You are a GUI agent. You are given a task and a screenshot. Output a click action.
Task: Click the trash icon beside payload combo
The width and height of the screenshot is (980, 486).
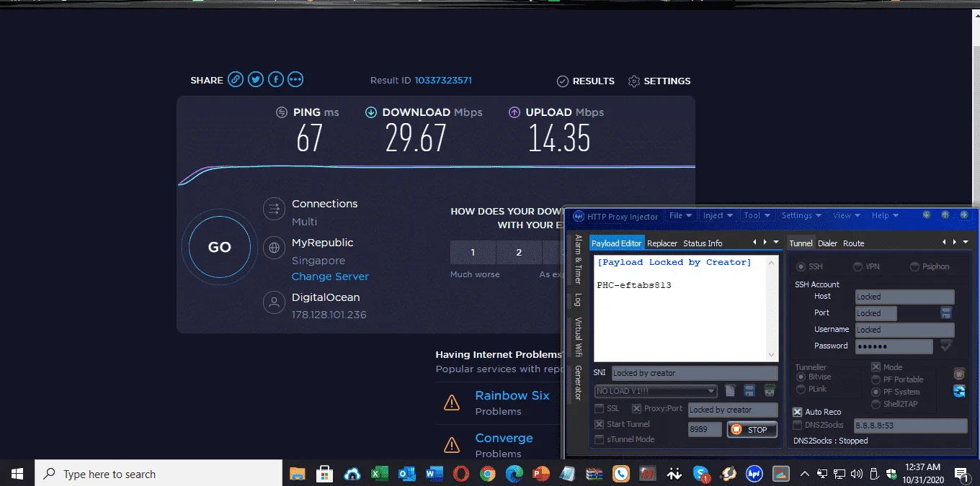[770, 391]
